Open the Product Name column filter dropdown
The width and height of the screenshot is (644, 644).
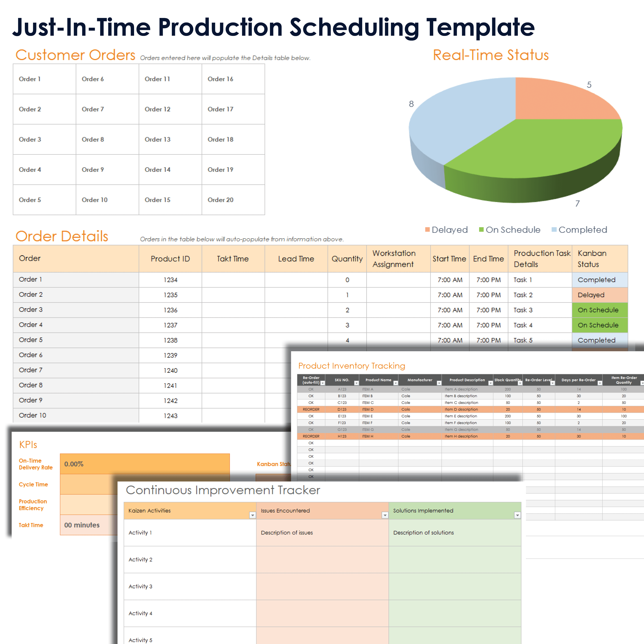coord(396,383)
